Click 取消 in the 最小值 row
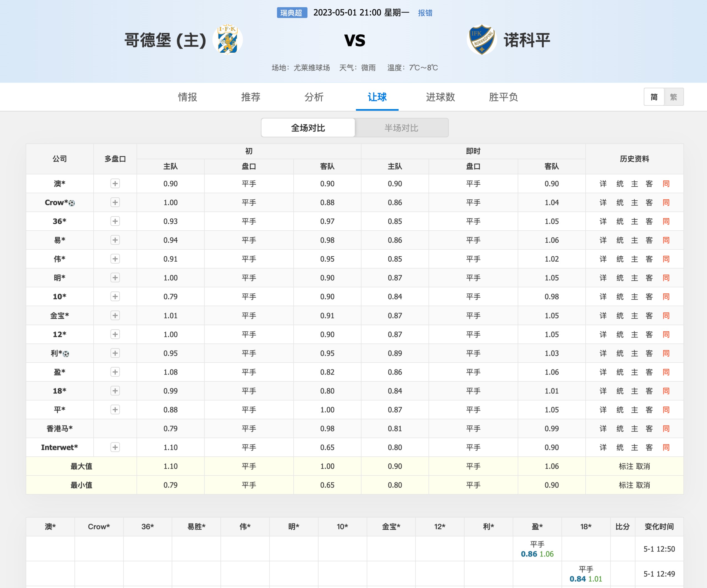Screen dimensions: 707x588 [x=643, y=485]
